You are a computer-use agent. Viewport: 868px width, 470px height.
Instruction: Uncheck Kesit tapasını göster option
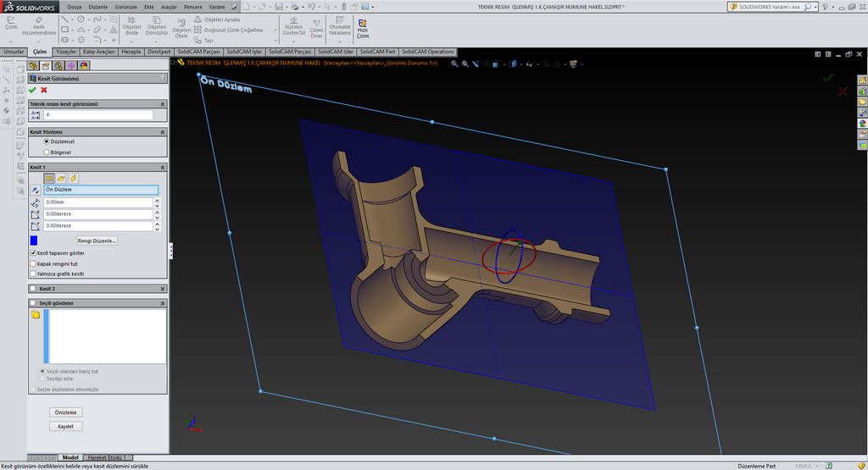click(x=33, y=252)
